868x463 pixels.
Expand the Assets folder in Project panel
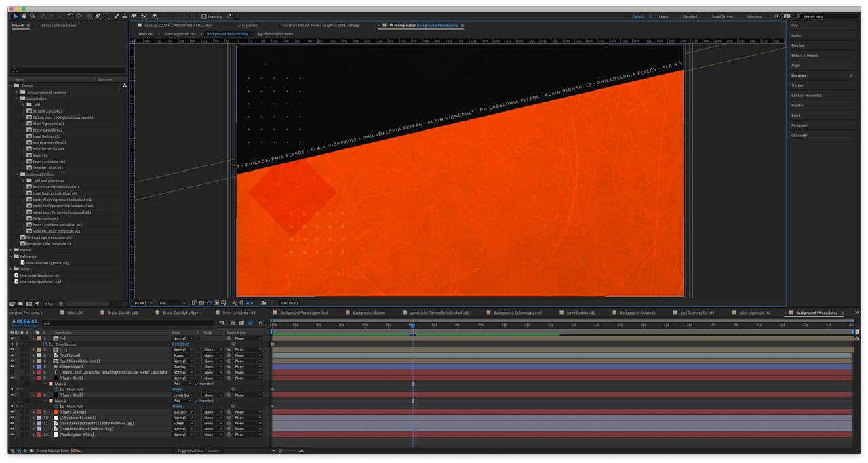pyautogui.click(x=11, y=250)
